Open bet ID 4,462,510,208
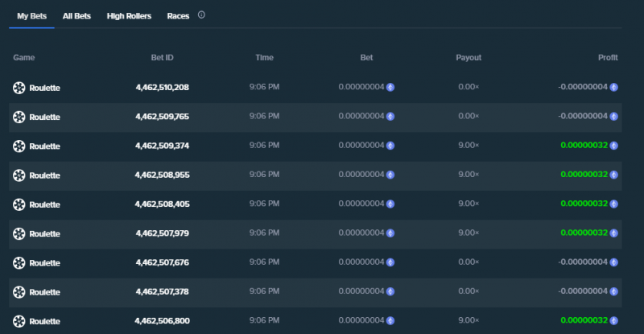The image size is (644, 334). (163, 87)
